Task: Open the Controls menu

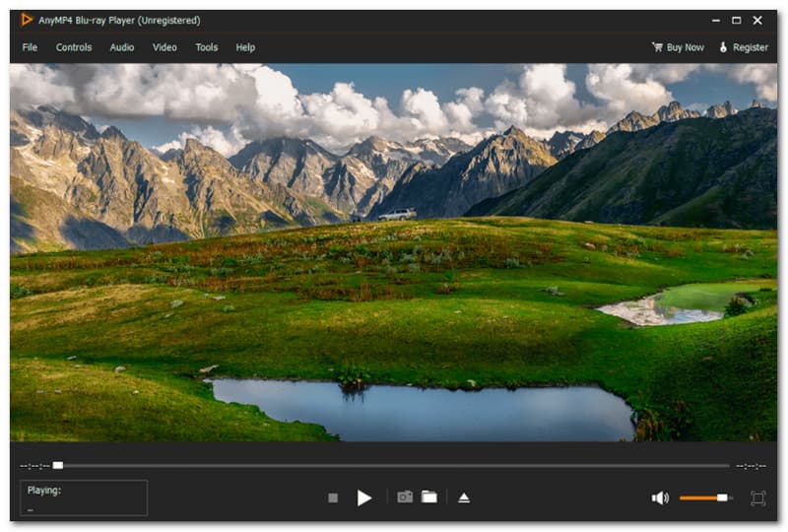Action: (x=74, y=47)
